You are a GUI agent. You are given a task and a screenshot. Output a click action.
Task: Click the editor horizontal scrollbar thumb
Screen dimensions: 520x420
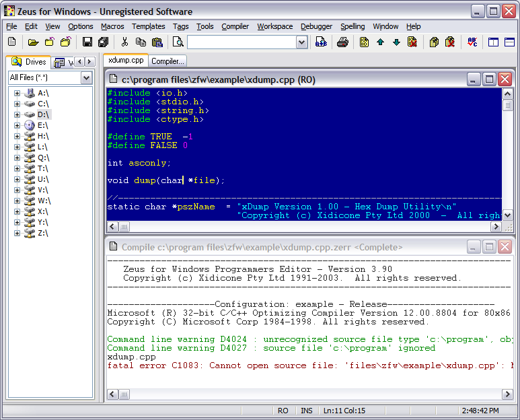pyautogui.click(x=124, y=227)
